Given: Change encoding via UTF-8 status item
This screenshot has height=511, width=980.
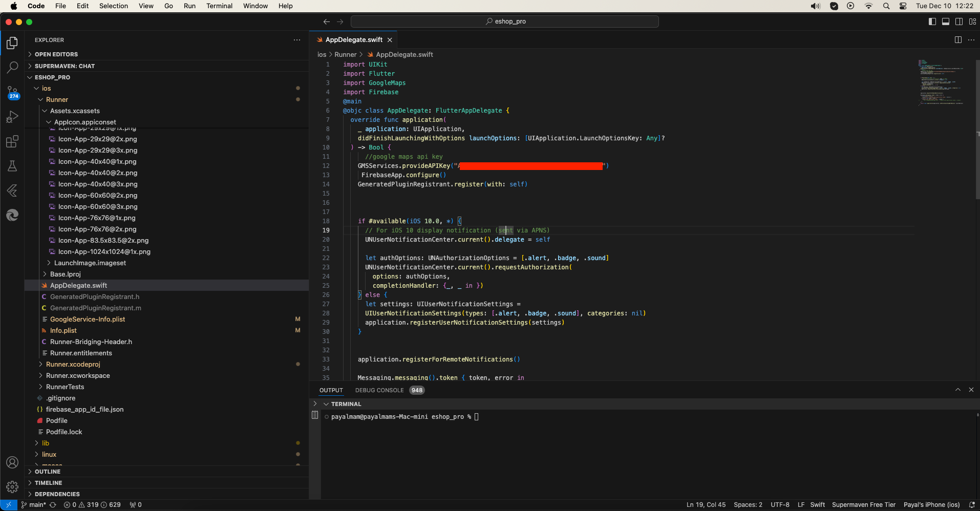Looking at the screenshot, I should coord(780,505).
